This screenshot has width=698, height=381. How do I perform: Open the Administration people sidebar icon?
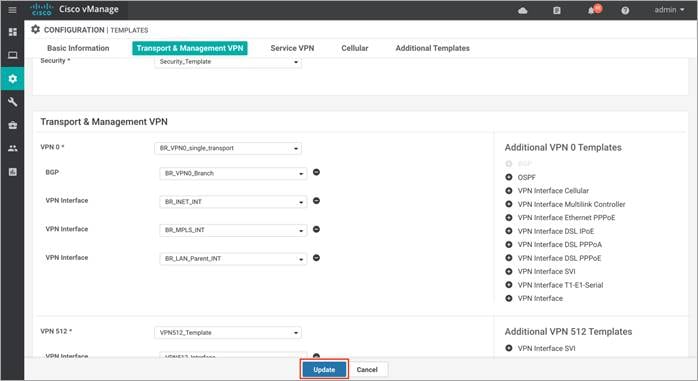(12, 148)
